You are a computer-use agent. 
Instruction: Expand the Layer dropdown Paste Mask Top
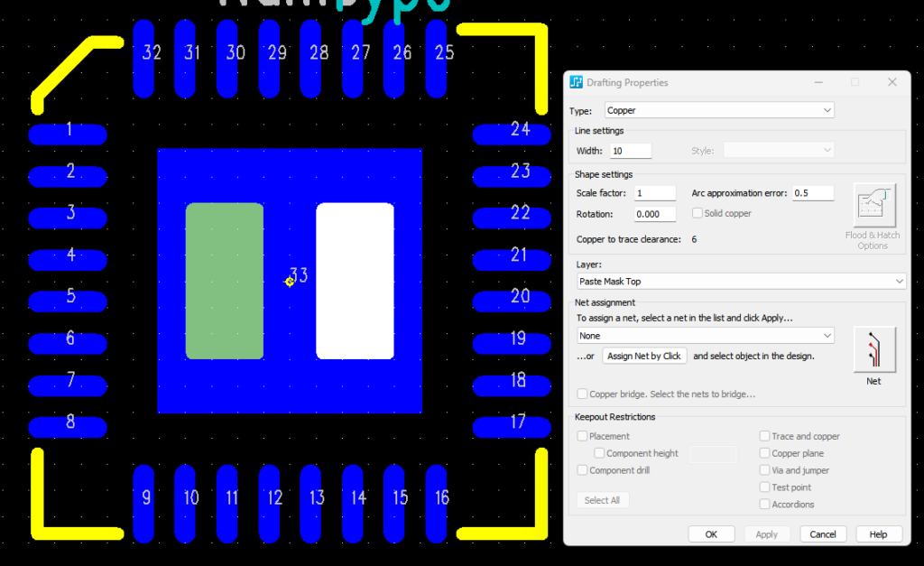(740, 282)
